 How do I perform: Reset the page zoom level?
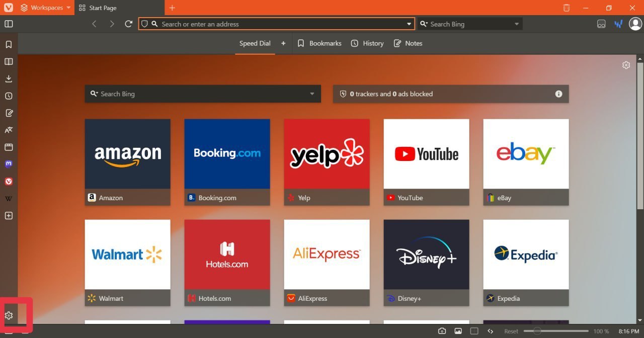coord(511,331)
